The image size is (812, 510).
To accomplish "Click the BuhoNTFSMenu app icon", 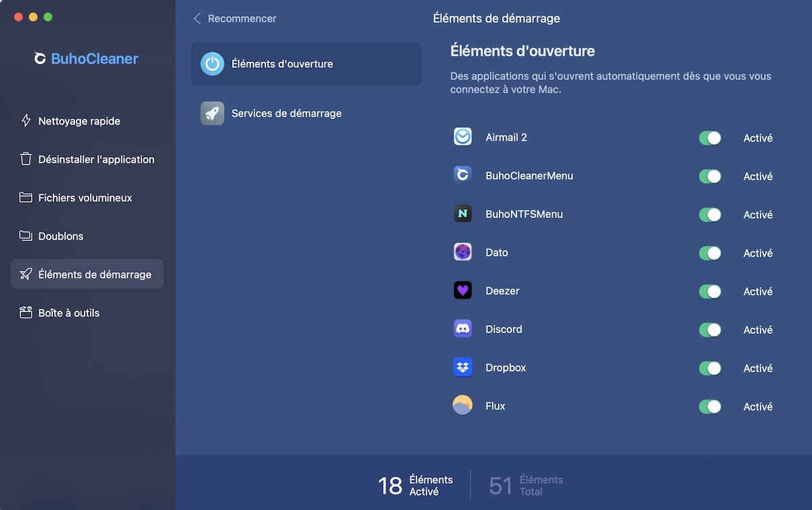I will 463,214.
